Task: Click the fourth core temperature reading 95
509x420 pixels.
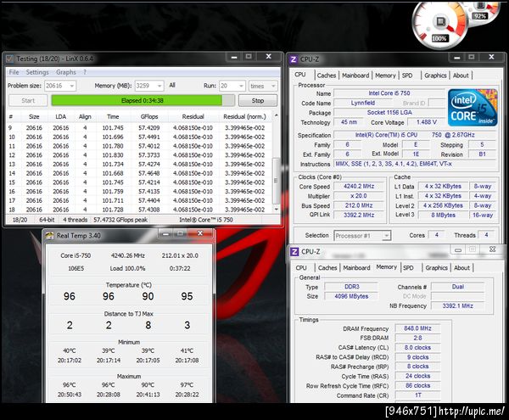Action: (x=187, y=296)
